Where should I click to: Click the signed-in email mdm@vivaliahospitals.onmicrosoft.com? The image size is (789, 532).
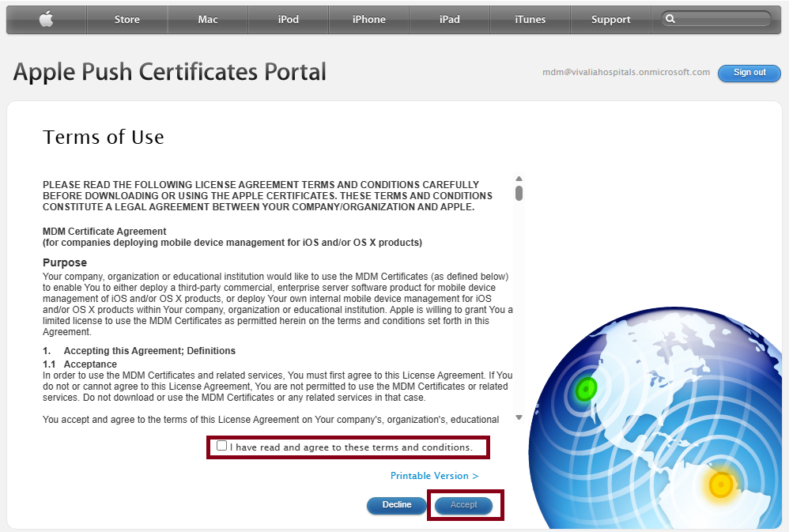[626, 72]
